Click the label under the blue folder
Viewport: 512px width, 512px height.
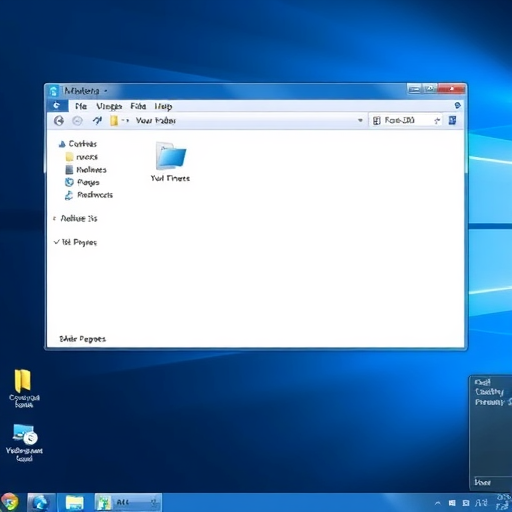[x=170, y=178]
